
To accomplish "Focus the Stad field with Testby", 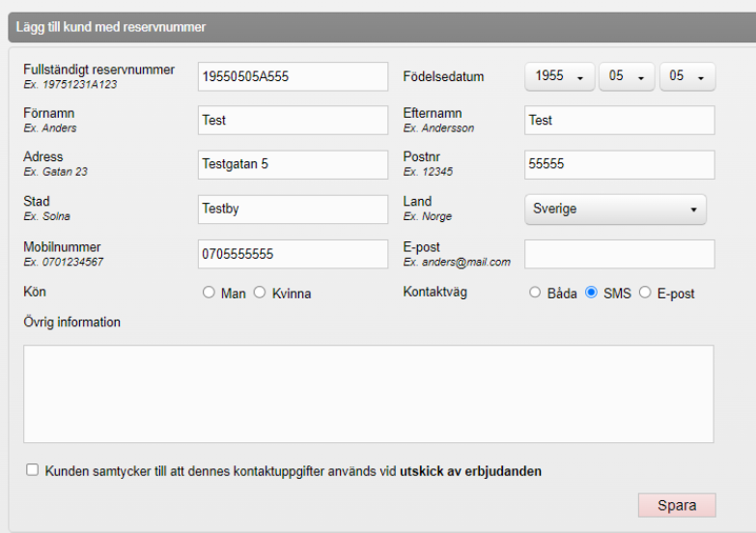I will click(293, 209).
